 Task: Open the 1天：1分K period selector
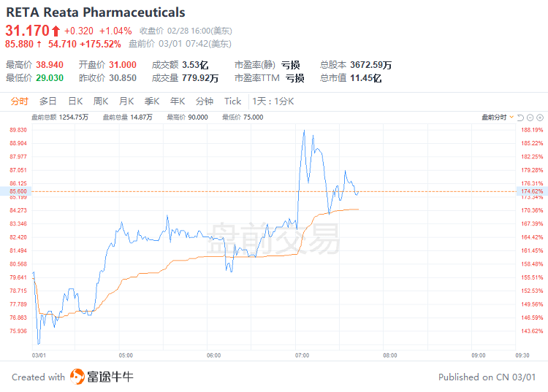pyautogui.click(x=273, y=101)
